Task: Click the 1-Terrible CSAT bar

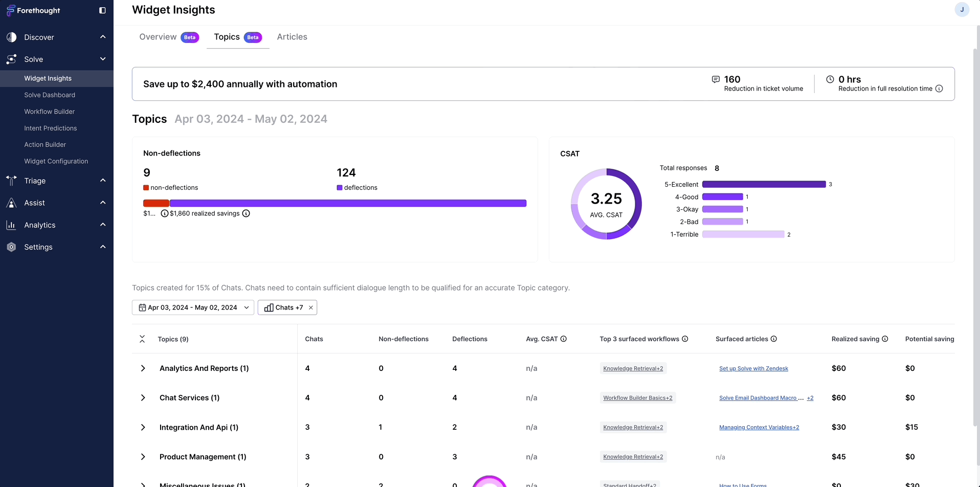Action: (743, 234)
